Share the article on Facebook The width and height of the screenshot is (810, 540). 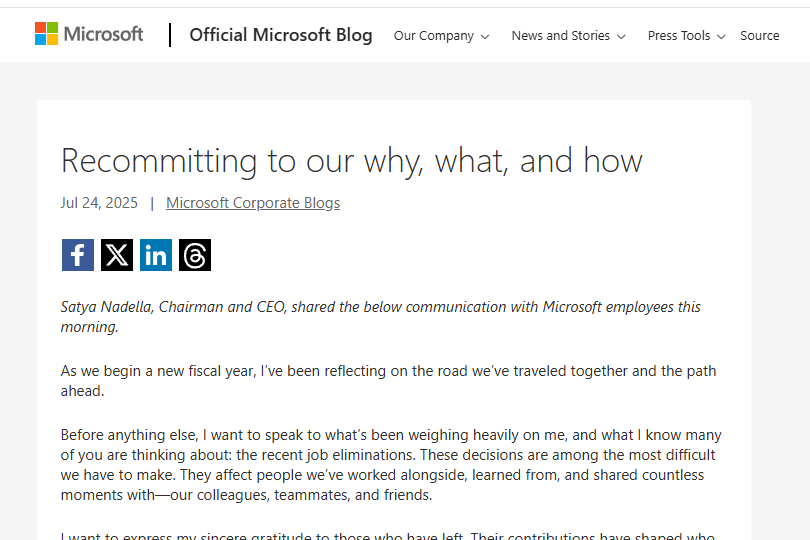[x=78, y=255]
